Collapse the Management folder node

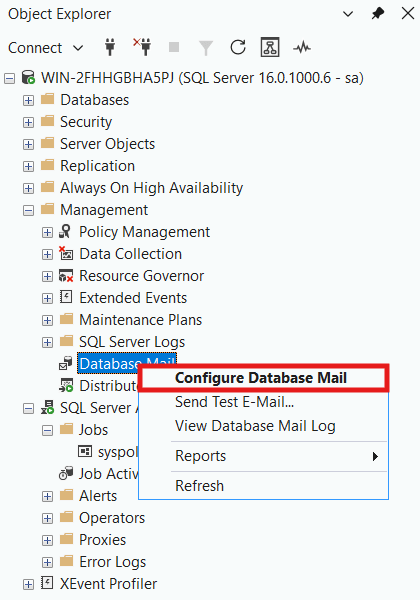click(x=28, y=210)
